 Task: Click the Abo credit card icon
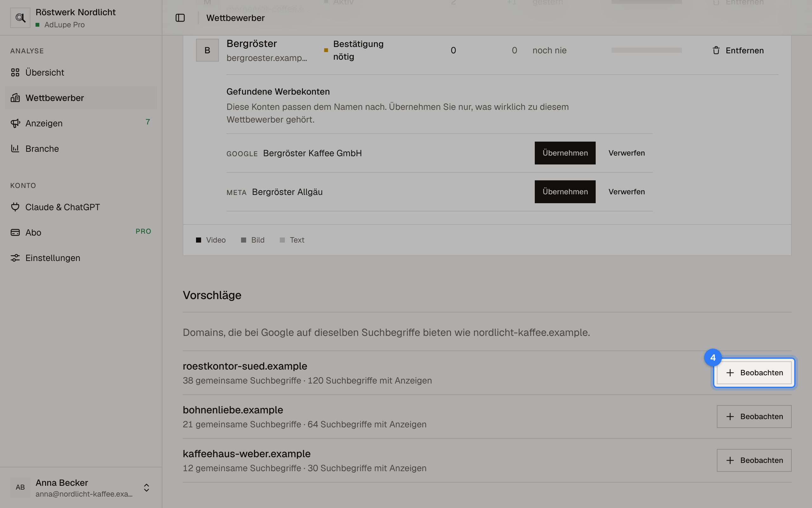point(15,232)
